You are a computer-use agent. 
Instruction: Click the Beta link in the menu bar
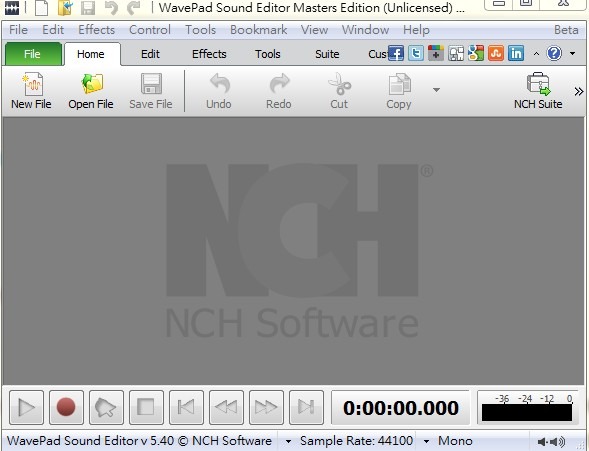pos(566,30)
